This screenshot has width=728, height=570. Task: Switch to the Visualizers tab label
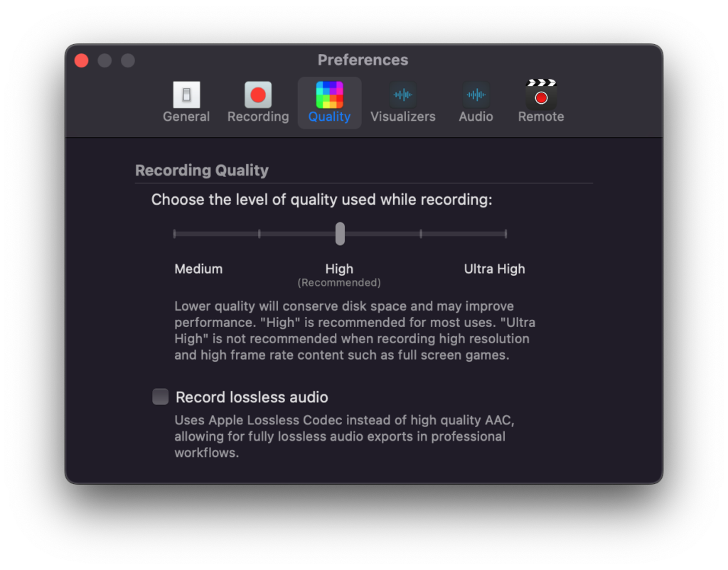tap(402, 117)
